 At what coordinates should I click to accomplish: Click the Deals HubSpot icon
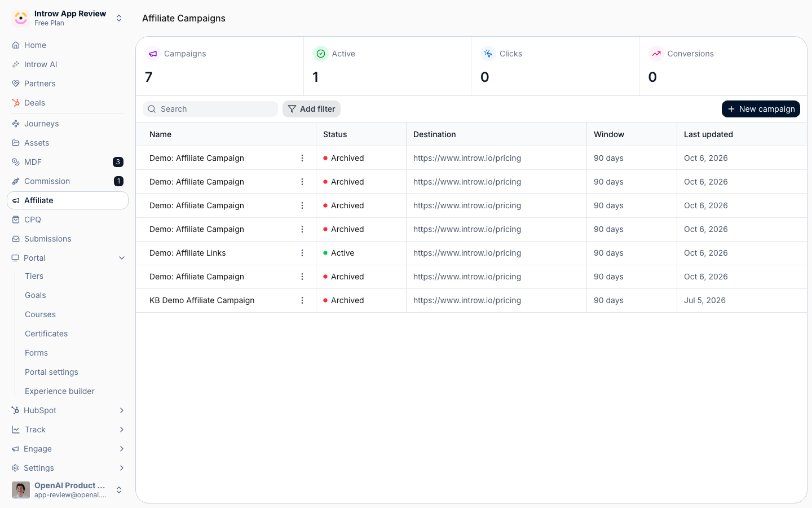(16, 103)
